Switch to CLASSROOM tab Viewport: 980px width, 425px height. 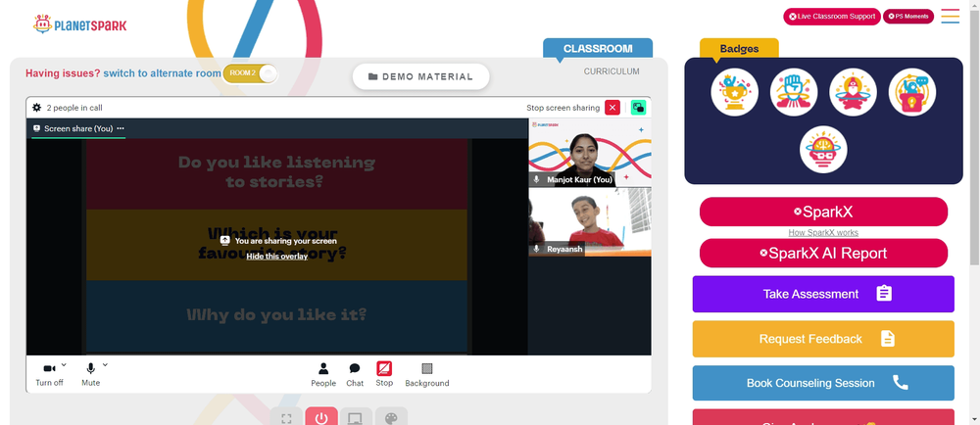coord(598,49)
